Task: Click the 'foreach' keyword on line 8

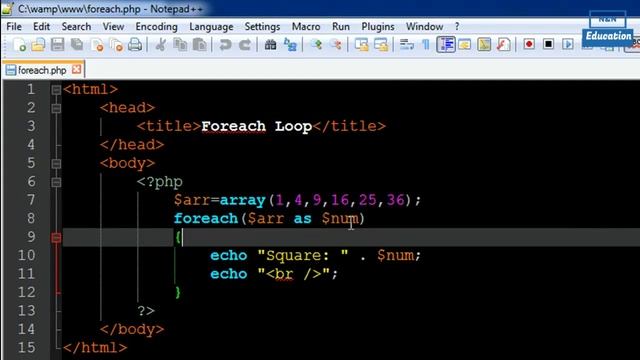Action: tap(206, 218)
